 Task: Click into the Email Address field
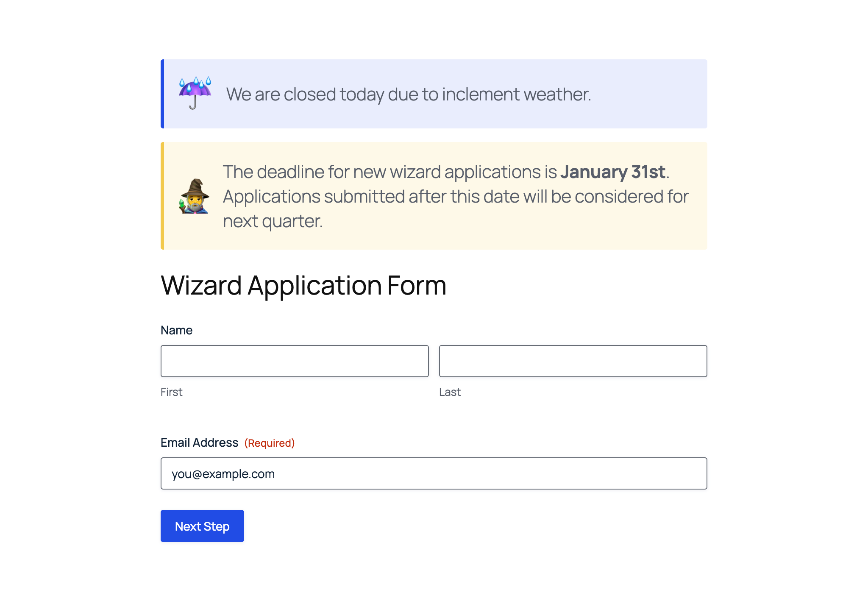pos(434,473)
